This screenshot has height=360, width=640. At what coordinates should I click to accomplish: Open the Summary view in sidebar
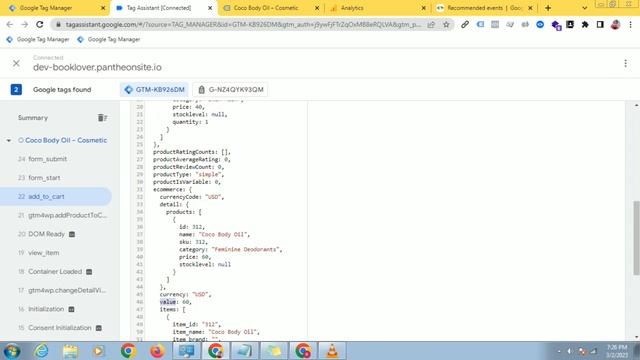33,118
